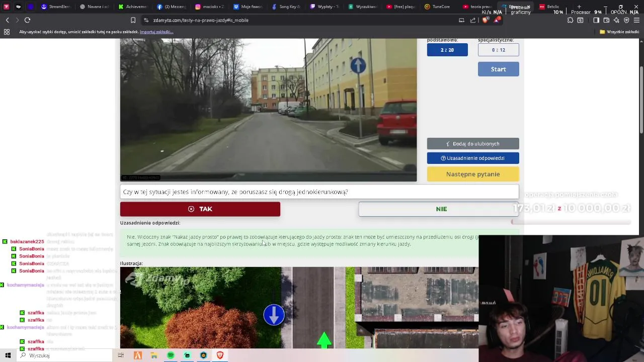
Task: Click Uzasadnienie odpowiedzi button
Action: 473,158
